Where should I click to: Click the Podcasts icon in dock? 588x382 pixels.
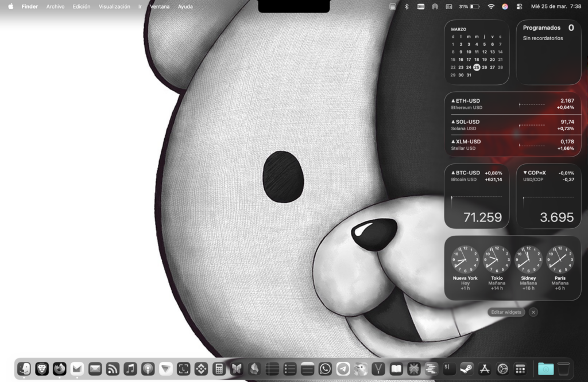[148, 369]
